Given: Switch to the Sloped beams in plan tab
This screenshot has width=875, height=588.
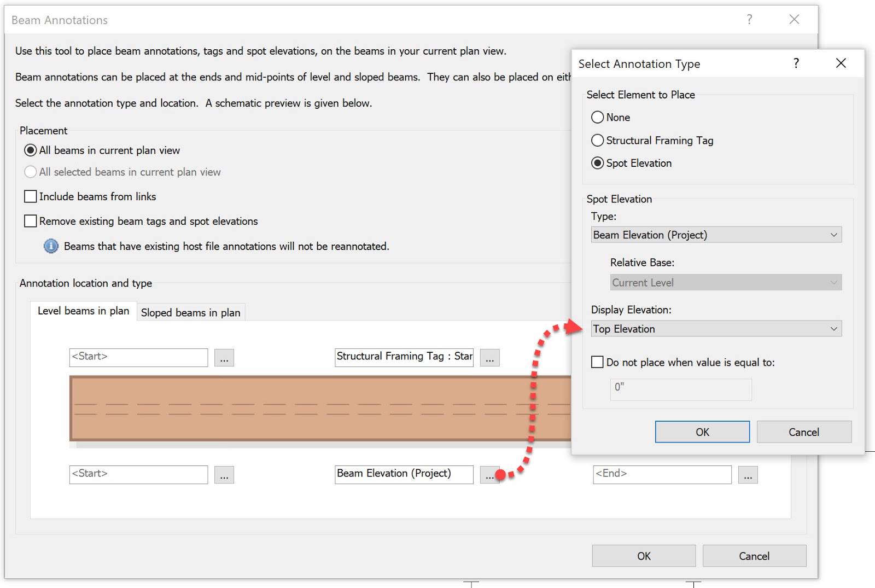Looking at the screenshot, I should (190, 312).
